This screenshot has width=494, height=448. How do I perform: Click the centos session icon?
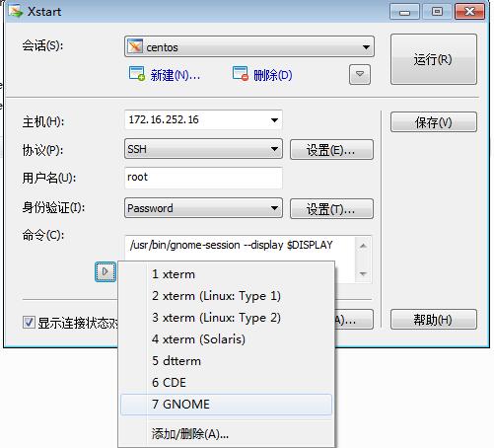[x=135, y=46]
